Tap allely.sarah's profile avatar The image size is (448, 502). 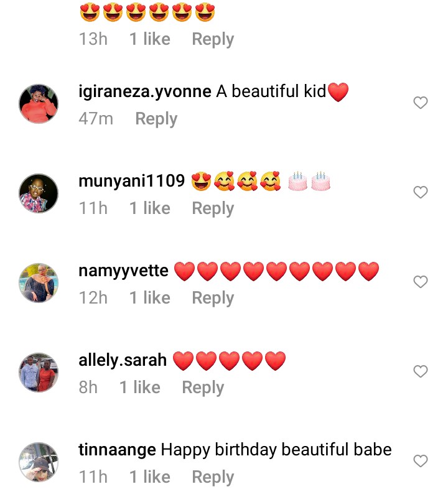click(x=39, y=372)
